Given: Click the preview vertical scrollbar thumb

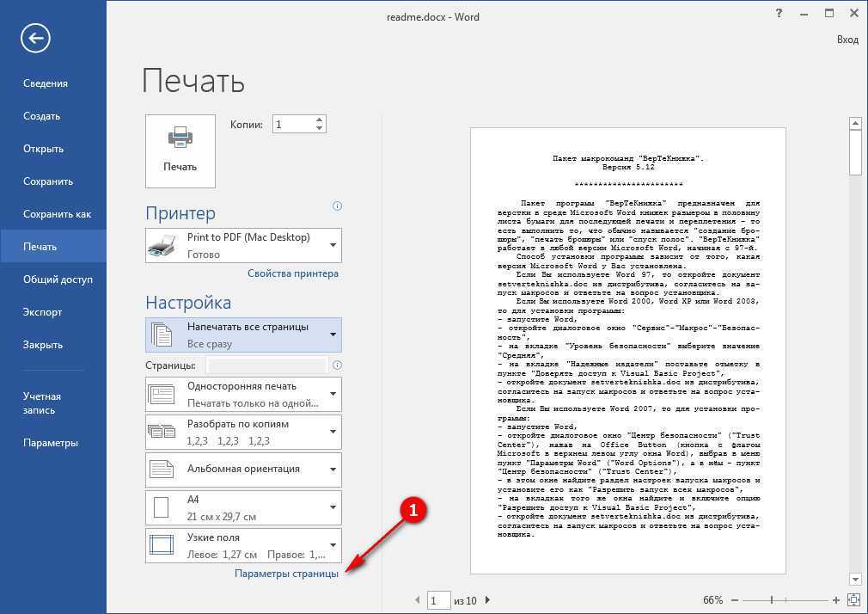Looking at the screenshot, I should pyautogui.click(x=855, y=153).
